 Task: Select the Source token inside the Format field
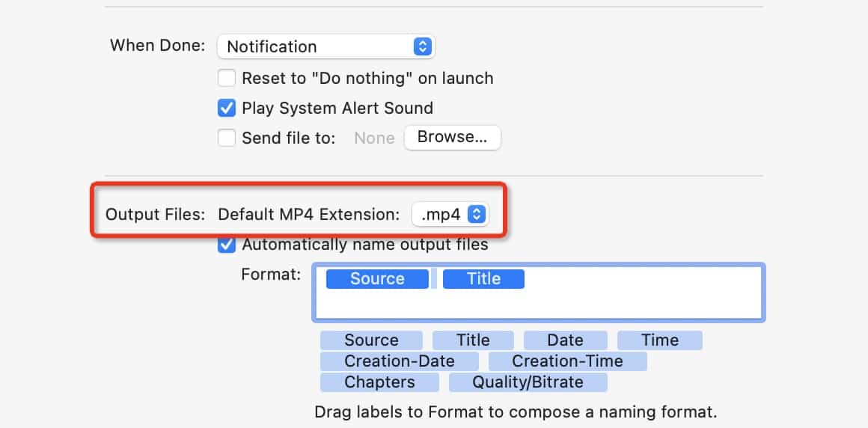[377, 279]
